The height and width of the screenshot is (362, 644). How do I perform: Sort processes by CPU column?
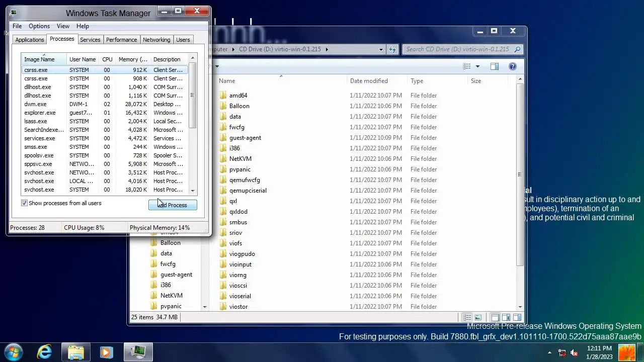tap(107, 59)
